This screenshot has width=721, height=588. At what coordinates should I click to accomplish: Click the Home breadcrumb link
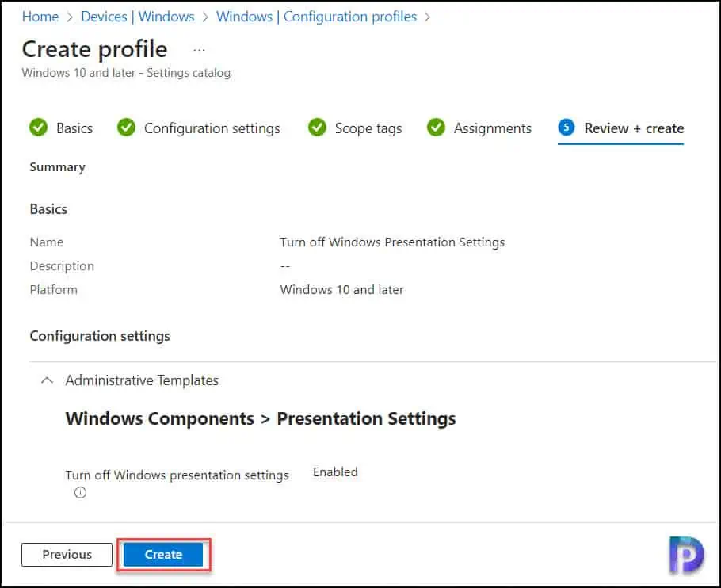40,17
